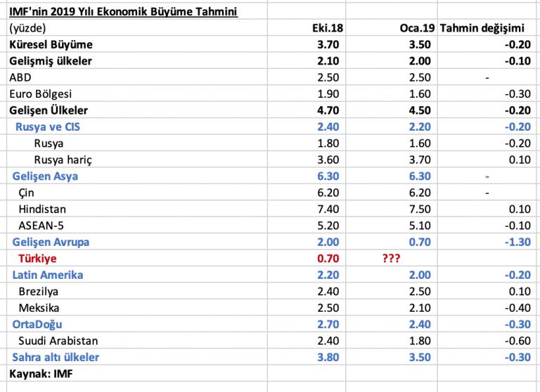Select the 'Sahra altı ülkeler' label cell
This screenshot has height=392, width=540.
tap(137, 357)
